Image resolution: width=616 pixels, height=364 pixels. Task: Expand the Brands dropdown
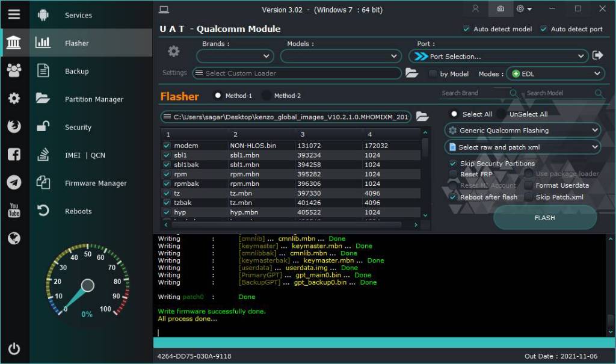[235, 56]
